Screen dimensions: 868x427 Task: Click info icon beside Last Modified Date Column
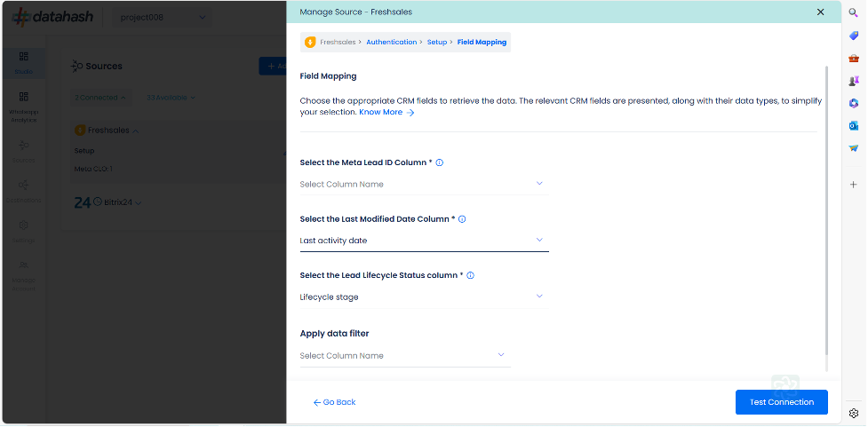click(x=462, y=219)
